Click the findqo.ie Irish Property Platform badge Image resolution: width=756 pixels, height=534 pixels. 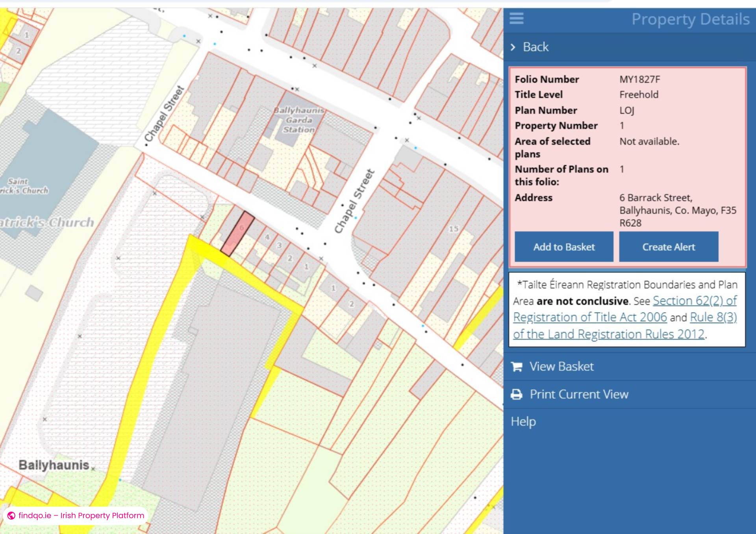[x=76, y=515]
